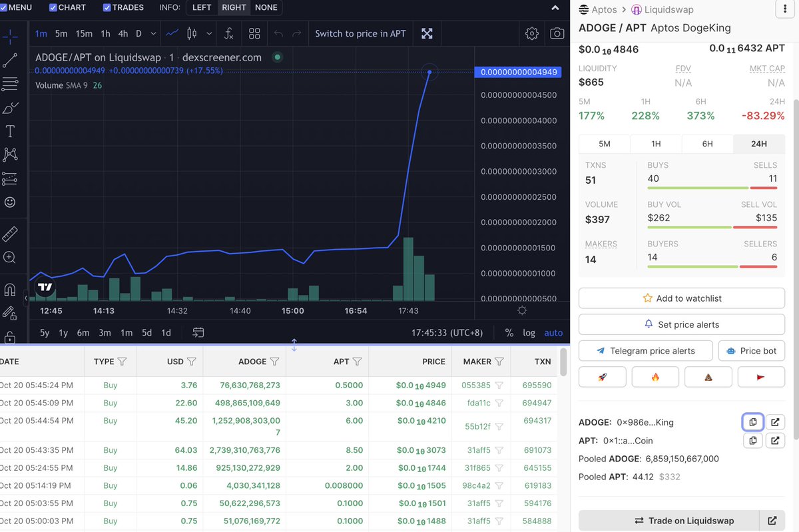The width and height of the screenshot is (799, 532).
Task: Expand the timeframe interval dropdown
Action: click(154, 33)
